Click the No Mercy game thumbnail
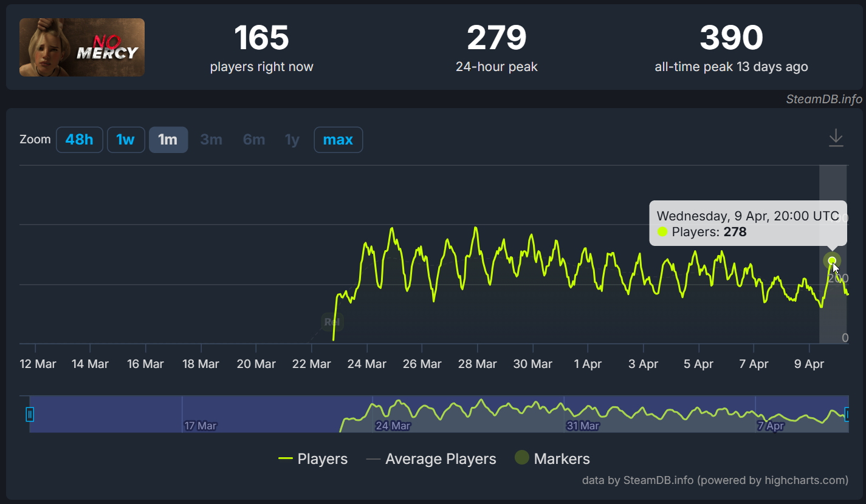 coord(82,47)
